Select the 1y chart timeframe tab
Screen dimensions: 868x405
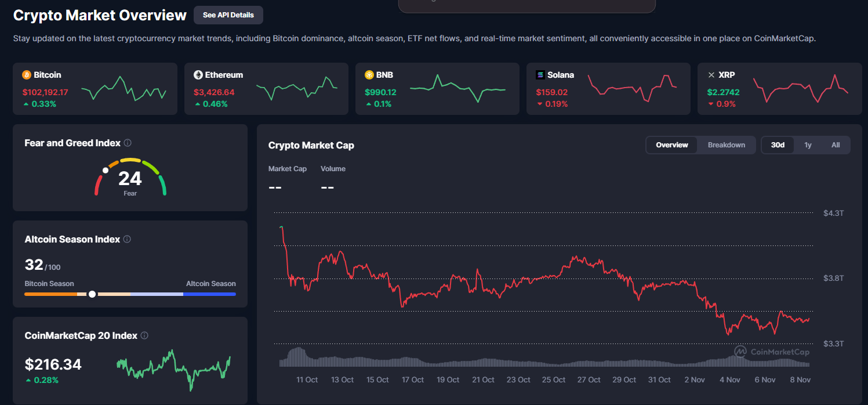tap(808, 144)
